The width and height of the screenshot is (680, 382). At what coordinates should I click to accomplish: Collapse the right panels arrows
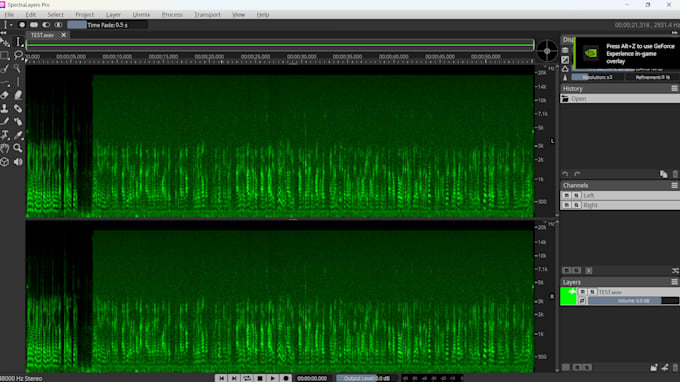point(675,33)
